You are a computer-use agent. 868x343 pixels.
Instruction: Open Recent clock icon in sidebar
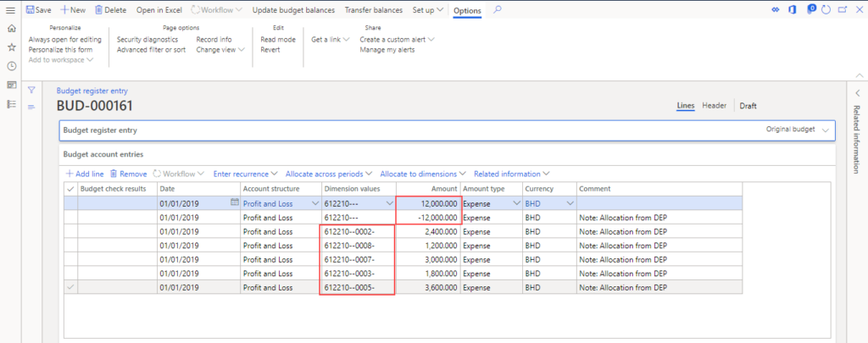[x=11, y=66]
